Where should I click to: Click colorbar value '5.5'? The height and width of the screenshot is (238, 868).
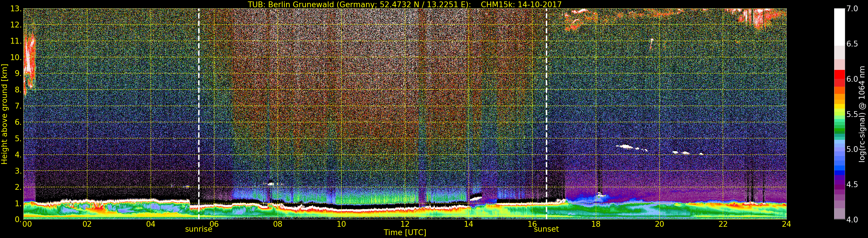pyautogui.click(x=852, y=114)
